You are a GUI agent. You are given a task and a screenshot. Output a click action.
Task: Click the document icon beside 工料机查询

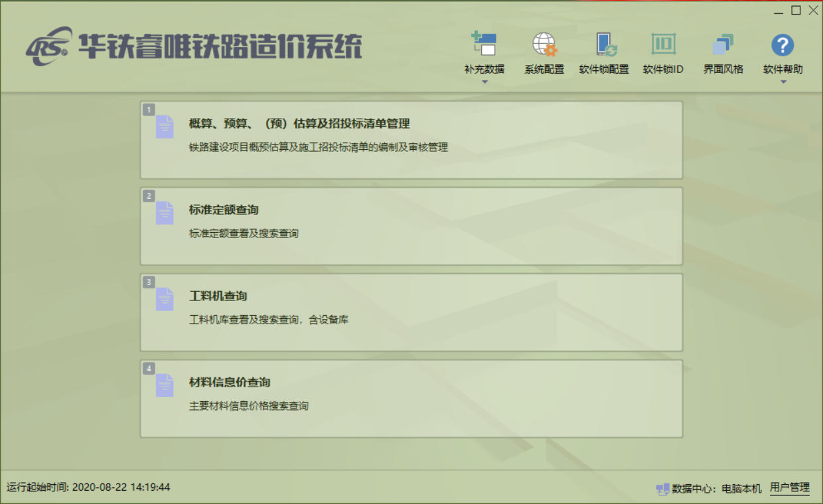(x=165, y=299)
